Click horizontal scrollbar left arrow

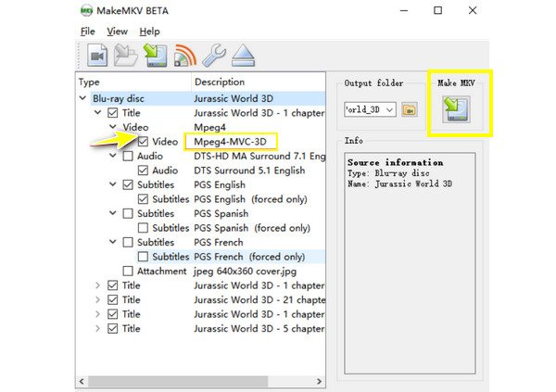(82, 382)
